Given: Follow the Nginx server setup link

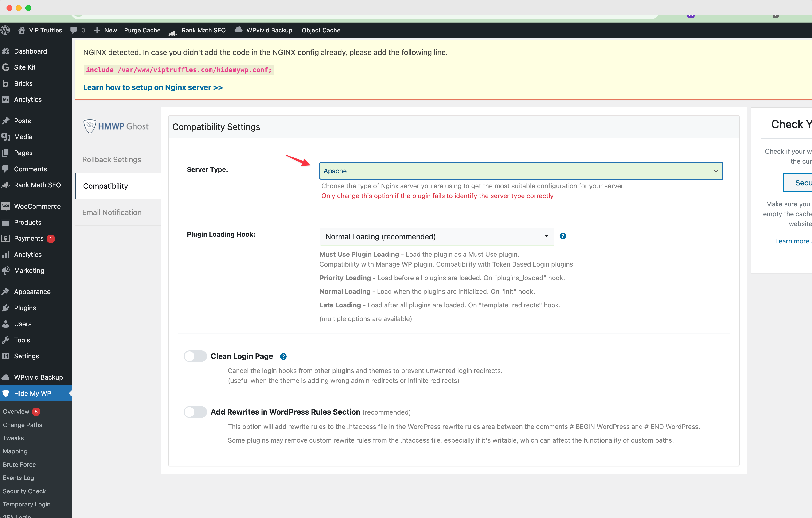Looking at the screenshot, I should tap(153, 87).
